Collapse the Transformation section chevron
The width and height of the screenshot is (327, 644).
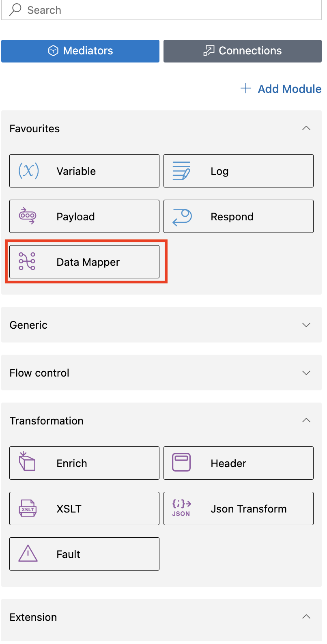click(x=306, y=420)
